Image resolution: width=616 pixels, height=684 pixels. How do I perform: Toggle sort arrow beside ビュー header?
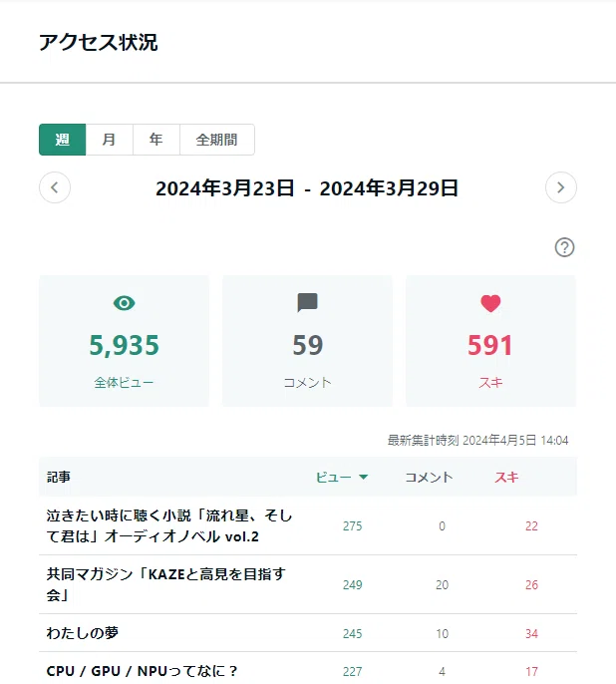(363, 477)
